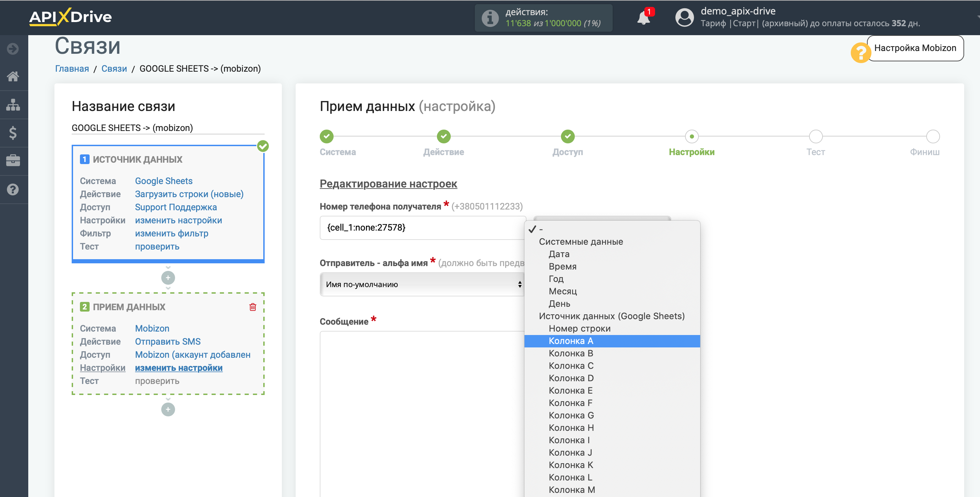Select Время from the dropdown
The image size is (980, 497).
tap(612, 266)
